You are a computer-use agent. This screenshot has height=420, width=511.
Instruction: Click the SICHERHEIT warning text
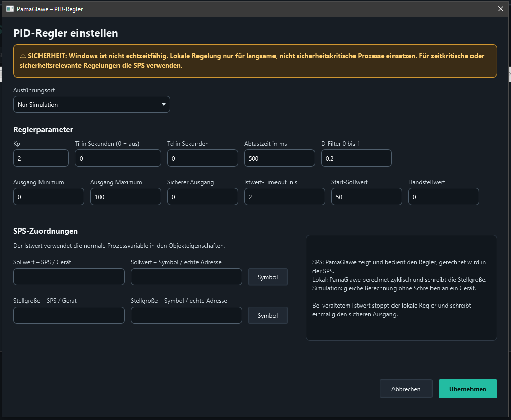click(252, 61)
